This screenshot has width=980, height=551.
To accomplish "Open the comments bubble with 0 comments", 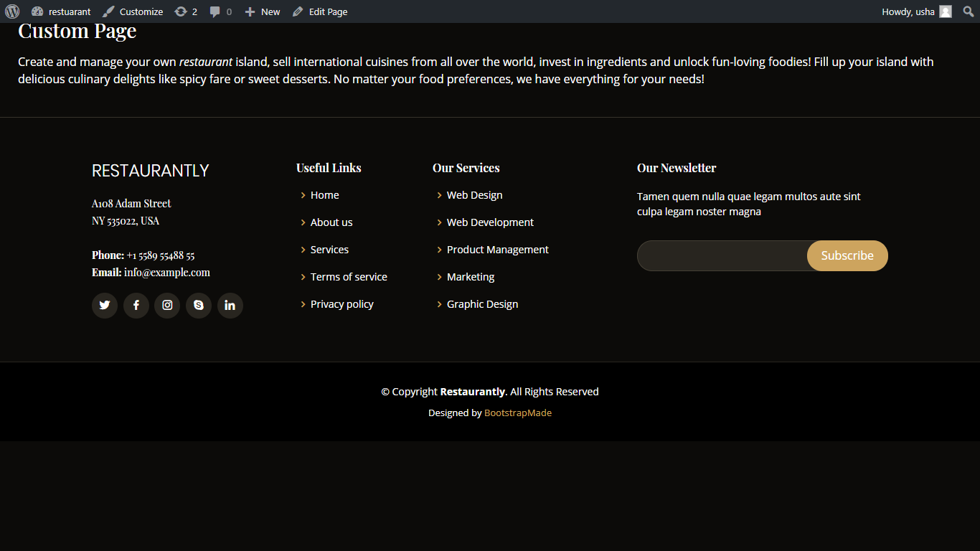I will 221,11.
